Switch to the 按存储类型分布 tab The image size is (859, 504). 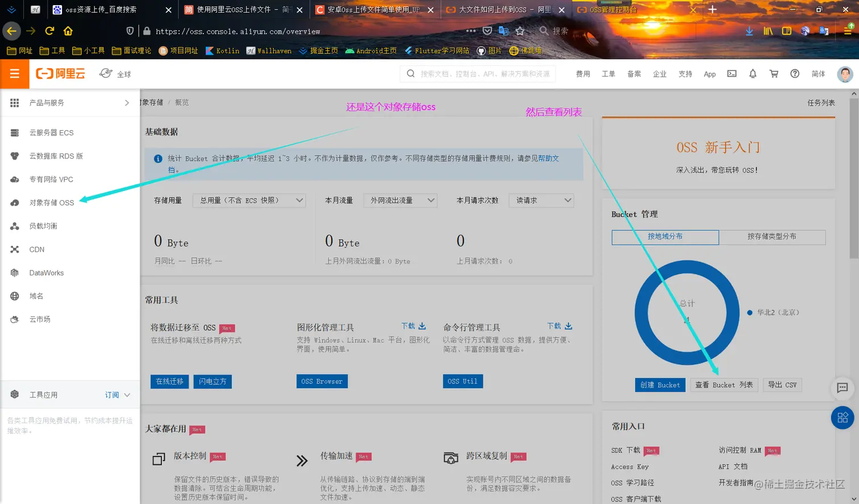pyautogui.click(x=774, y=237)
